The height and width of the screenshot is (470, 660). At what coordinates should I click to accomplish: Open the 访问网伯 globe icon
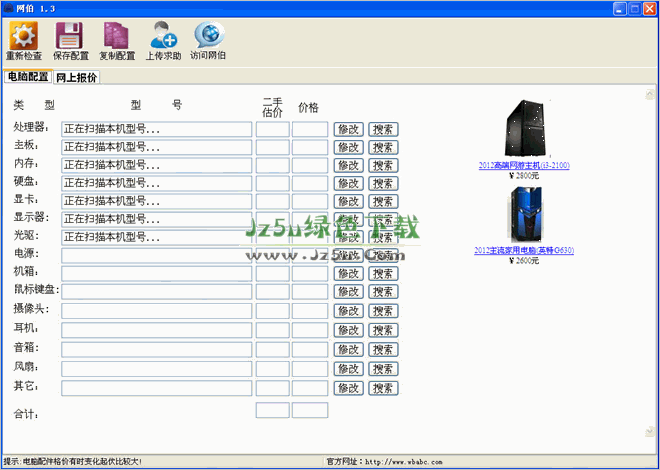pos(208,36)
